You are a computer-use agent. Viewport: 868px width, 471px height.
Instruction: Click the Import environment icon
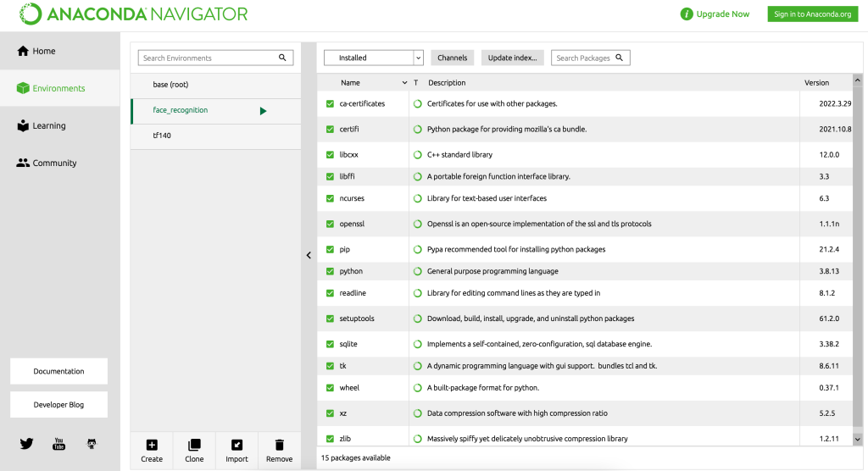[x=236, y=445]
